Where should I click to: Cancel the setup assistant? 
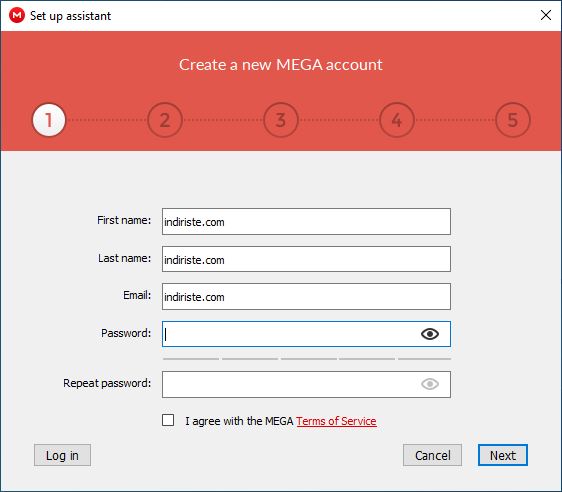(432, 455)
